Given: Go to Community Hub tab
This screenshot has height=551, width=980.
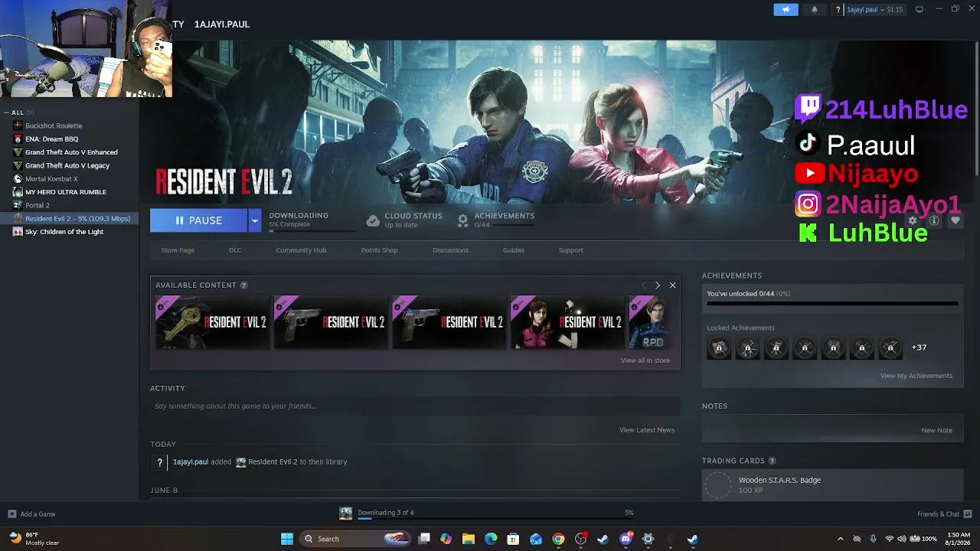Looking at the screenshot, I should coord(301,250).
